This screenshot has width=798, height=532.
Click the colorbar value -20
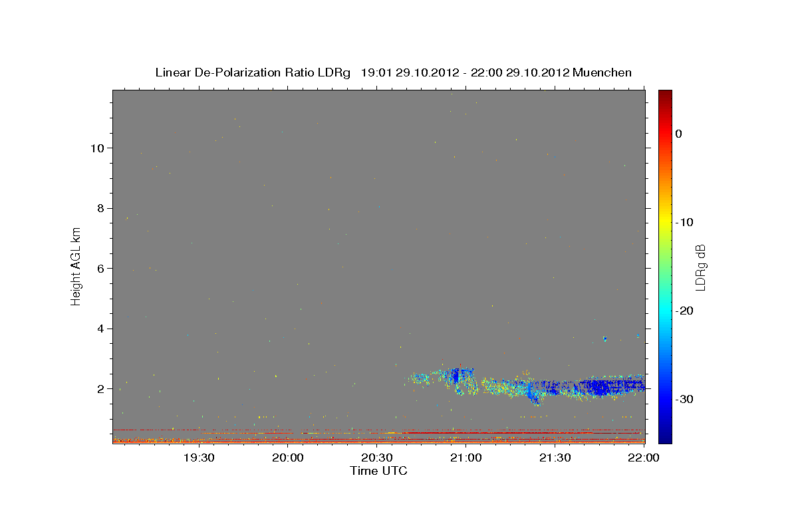pyautogui.click(x=684, y=311)
